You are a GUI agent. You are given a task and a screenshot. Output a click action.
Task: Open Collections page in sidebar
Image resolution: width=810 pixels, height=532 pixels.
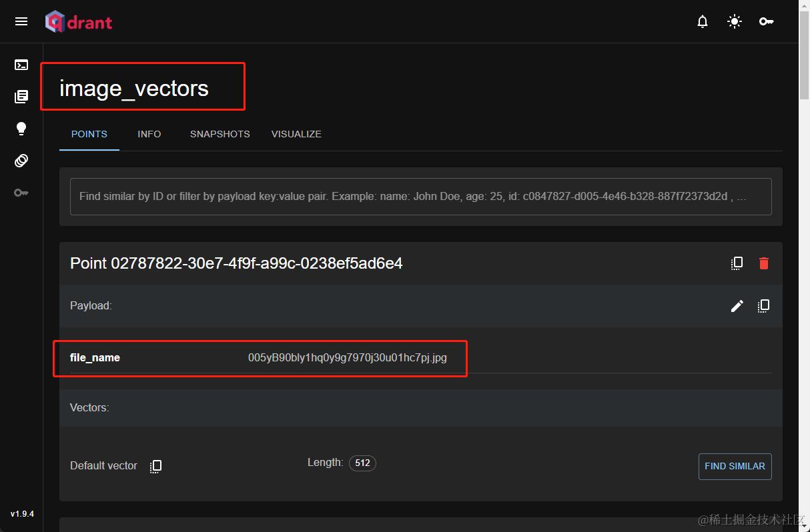[x=21, y=97]
